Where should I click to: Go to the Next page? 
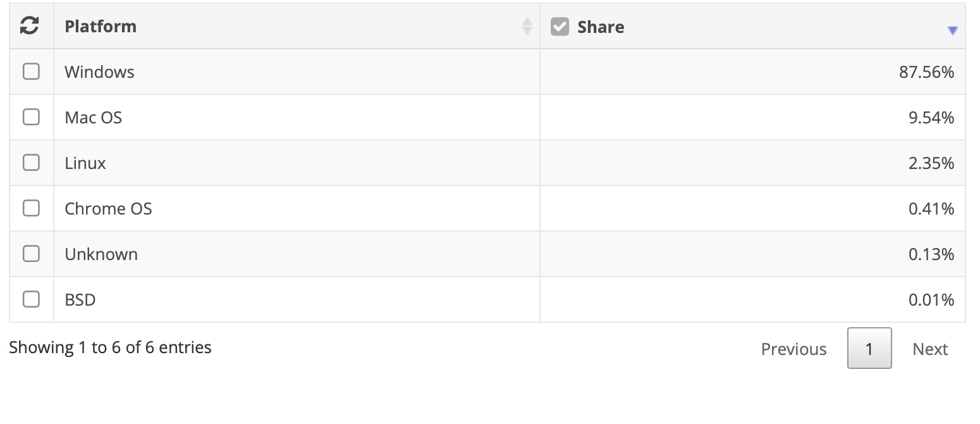(x=930, y=349)
